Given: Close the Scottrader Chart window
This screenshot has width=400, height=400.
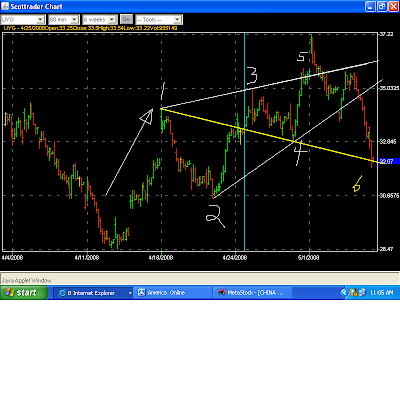Looking at the screenshot, I should click(393, 6).
